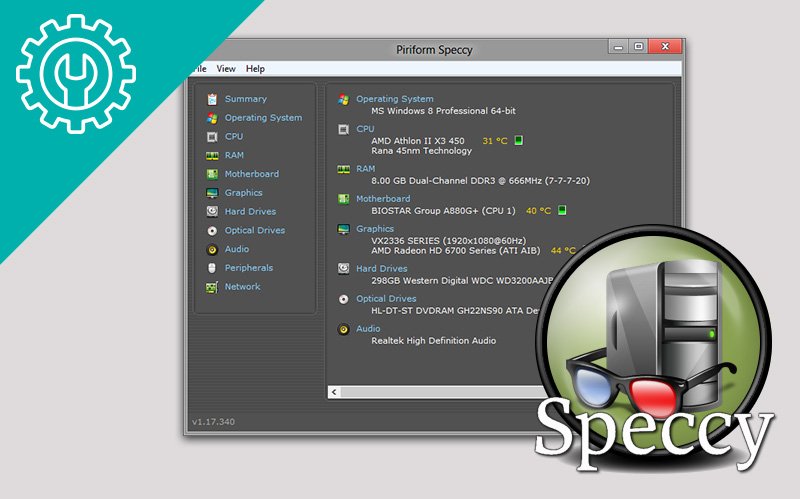Viewport: 800px width, 499px height.
Task: Open the Help menu
Action: (x=255, y=69)
